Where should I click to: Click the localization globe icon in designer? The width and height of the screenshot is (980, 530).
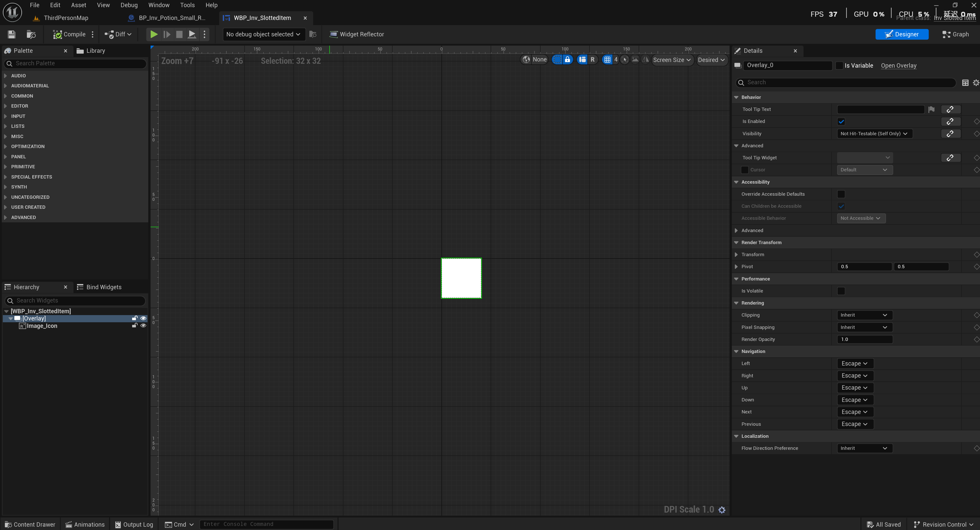tap(526, 60)
